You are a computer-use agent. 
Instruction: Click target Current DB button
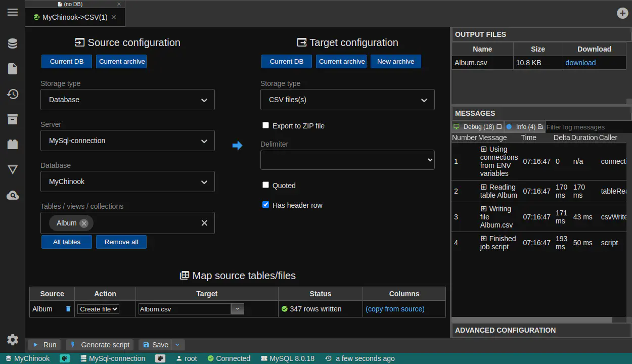click(x=287, y=61)
